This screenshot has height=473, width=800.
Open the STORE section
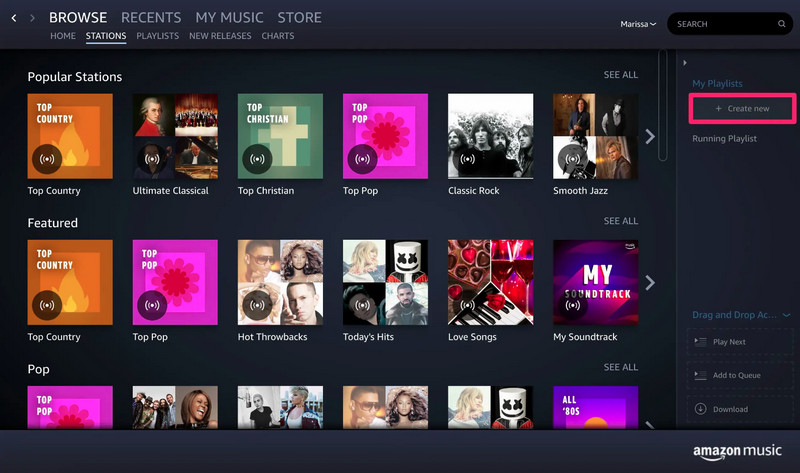(x=299, y=17)
